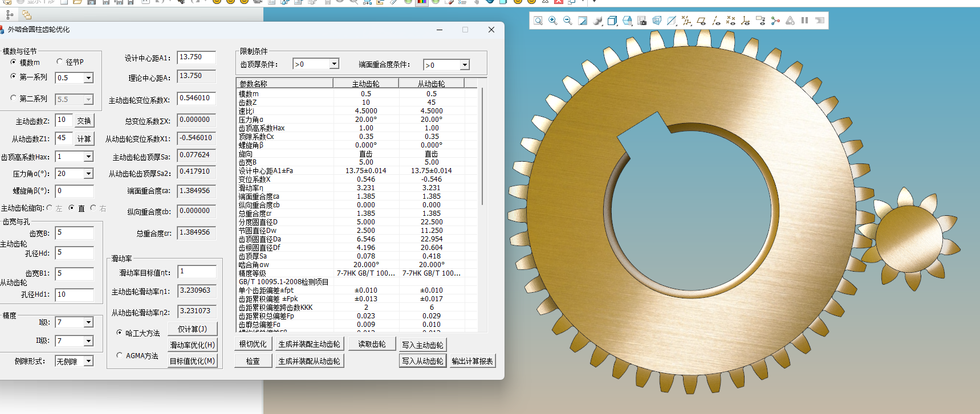Select 左 for 主动齿轮旋向
Viewport: 980px width, 414px height.
(x=50, y=208)
